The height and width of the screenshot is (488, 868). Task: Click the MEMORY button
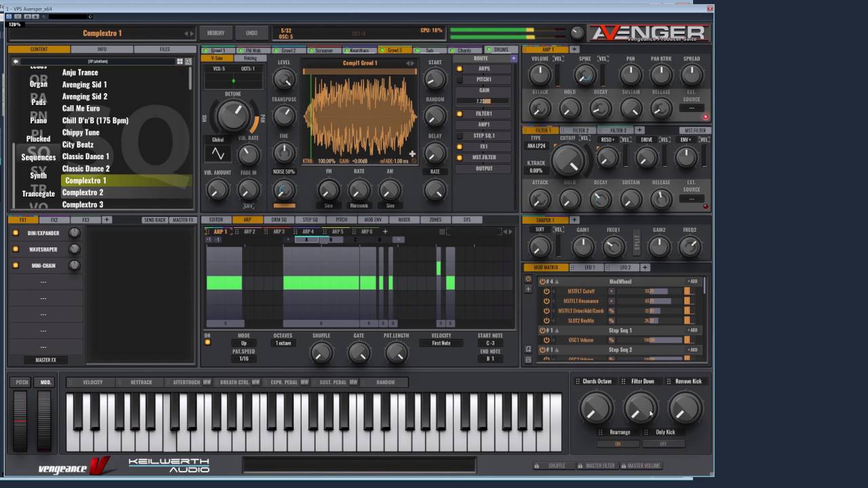coord(216,33)
